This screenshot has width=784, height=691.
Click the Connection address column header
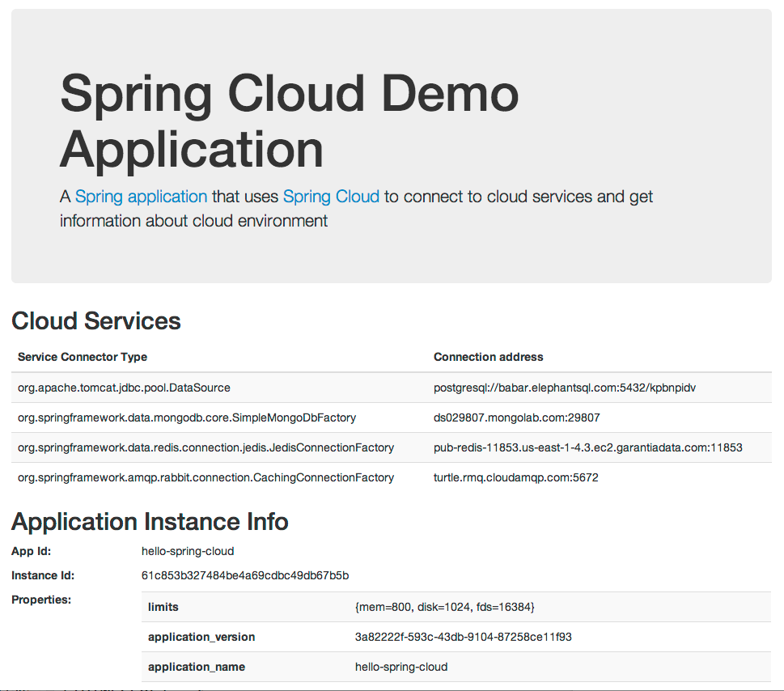pyautogui.click(x=489, y=357)
